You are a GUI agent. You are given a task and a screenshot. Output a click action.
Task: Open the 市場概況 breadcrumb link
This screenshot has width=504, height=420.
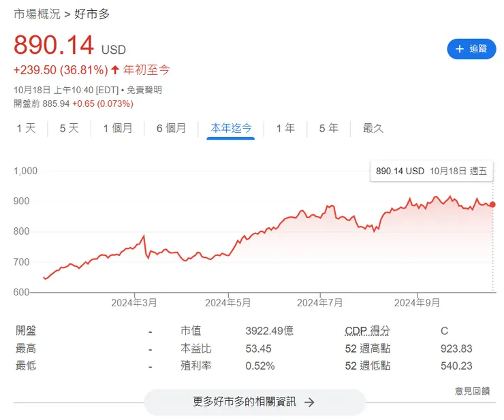click(x=37, y=14)
